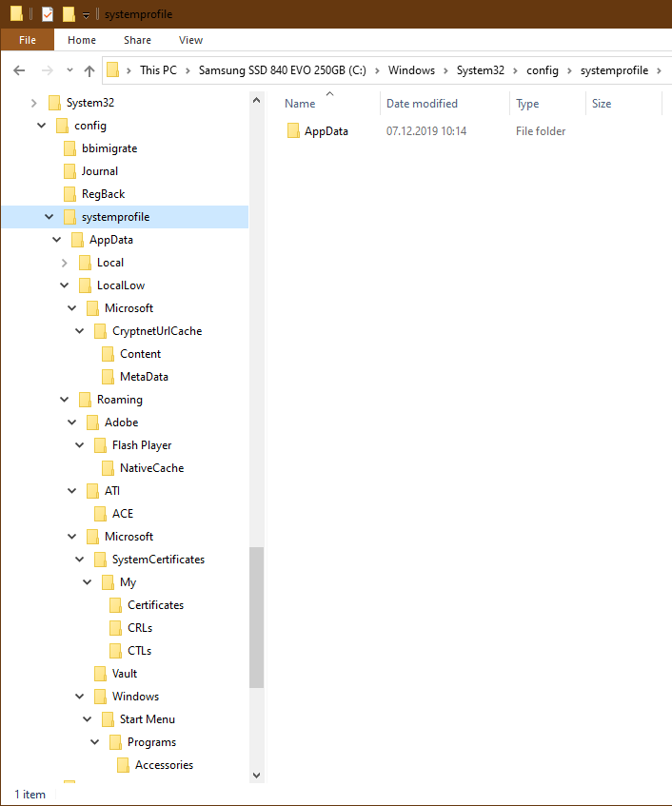Collapse the config tree node

click(x=42, y=126)
